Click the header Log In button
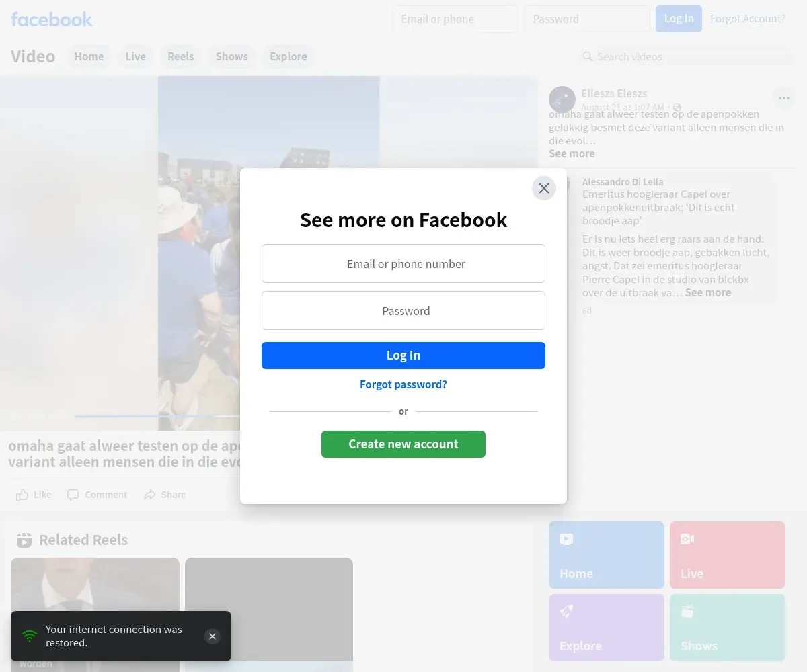Image resolution: width=807 pixels, height=672 pixels. tap(679, 19)
